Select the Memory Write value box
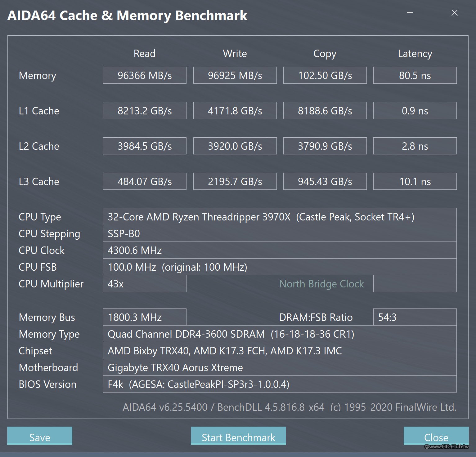This screenshot has width=476, height=457. coord(235,75)
